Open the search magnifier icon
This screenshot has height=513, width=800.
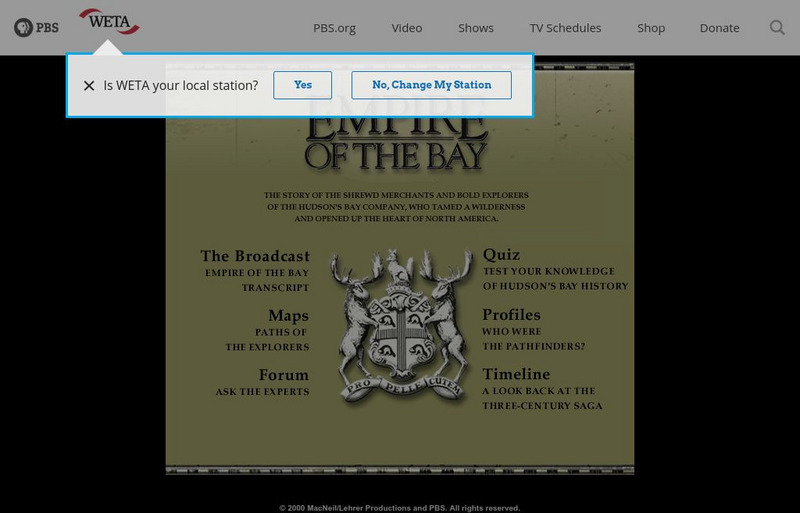777,28
